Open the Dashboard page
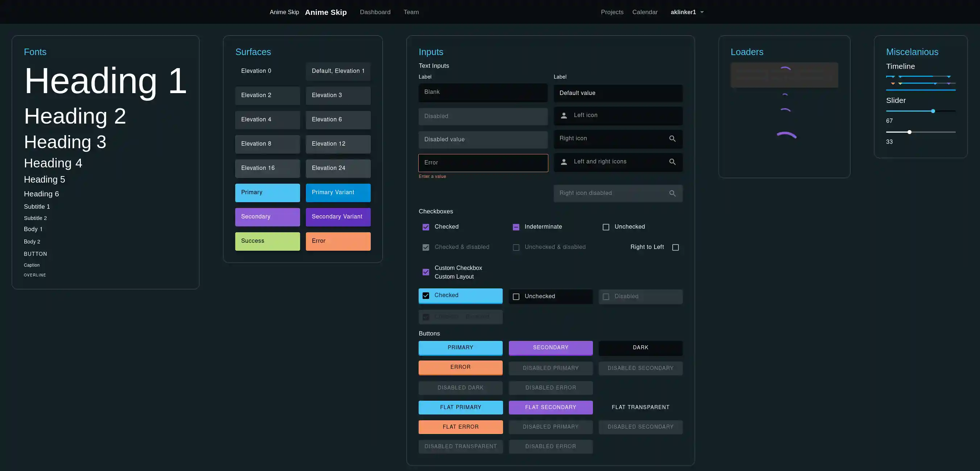The width and height of the screenshot is (980, 471). [375, 12]
